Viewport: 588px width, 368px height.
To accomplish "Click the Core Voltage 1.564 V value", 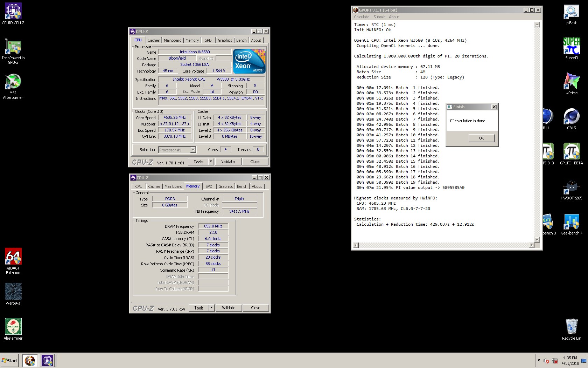I will click(x=218, y=71).
